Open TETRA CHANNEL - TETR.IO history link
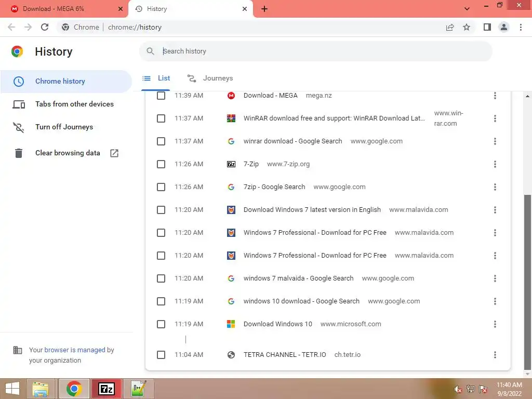 coord(285,355)
